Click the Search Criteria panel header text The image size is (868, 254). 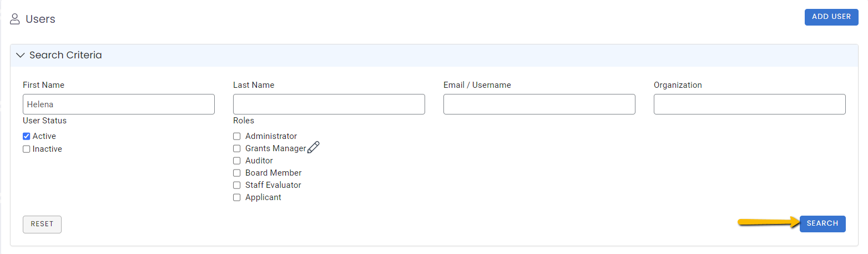click(x=65, y=56)
